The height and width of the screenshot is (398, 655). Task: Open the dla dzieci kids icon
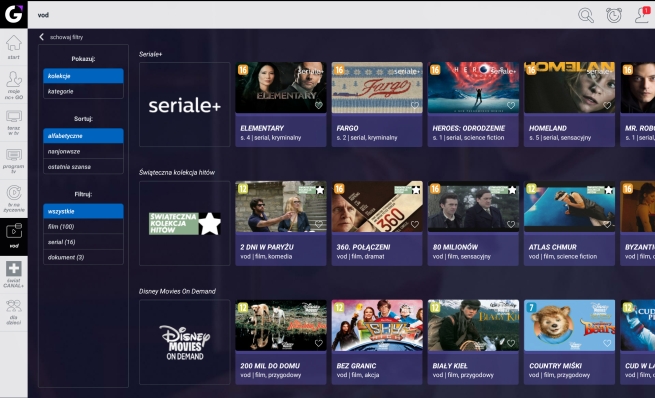(14, 312)
